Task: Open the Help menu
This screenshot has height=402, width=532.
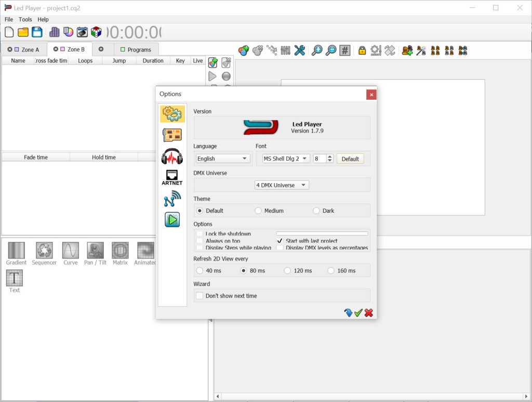Action: click(43, 19)
